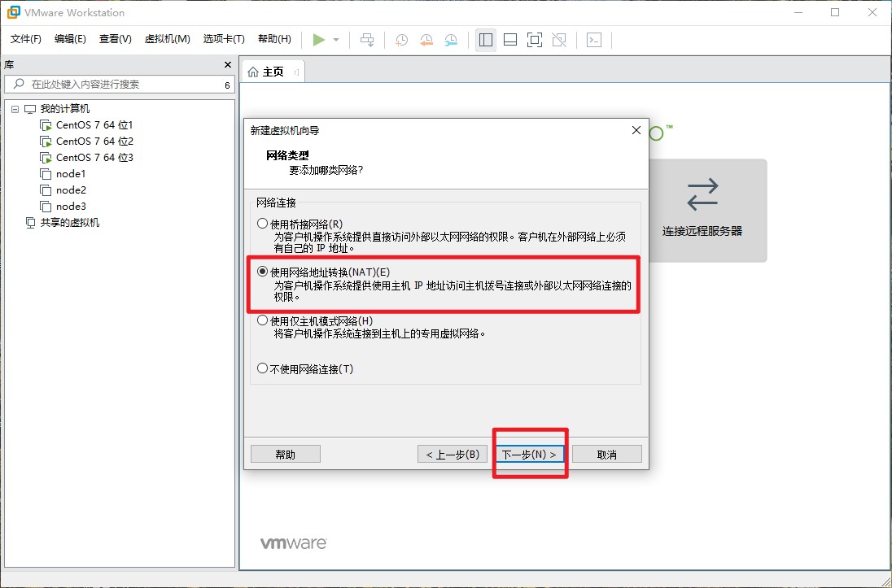Click the take snapshot clock icon
The width and height of the screenshot is (892, 588).
(x=401, y=40)
